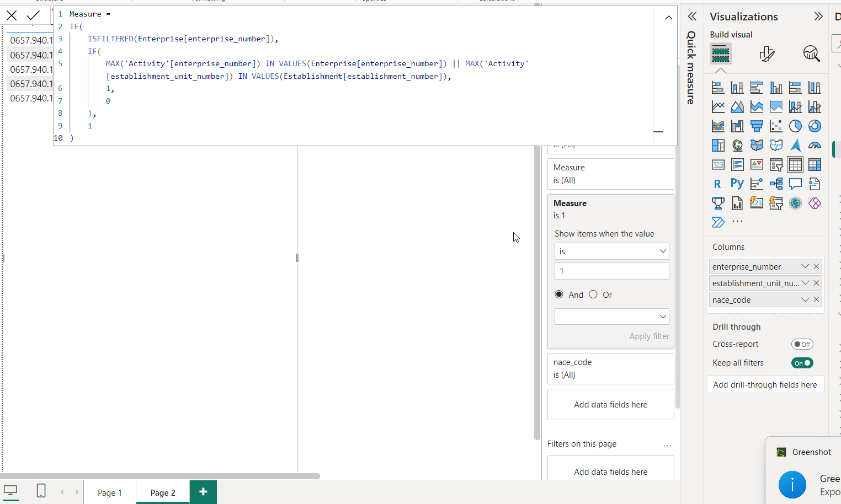Insert the Gauge visual
The image size is (841, 504).
click(815, 146)
